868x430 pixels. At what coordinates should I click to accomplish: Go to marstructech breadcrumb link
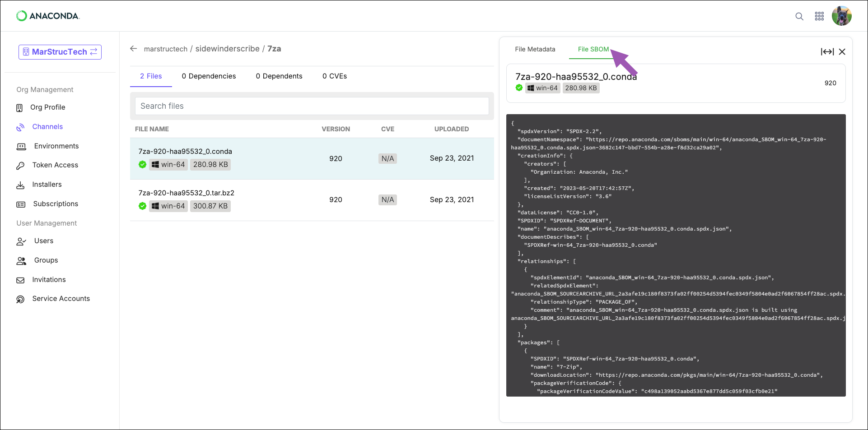pyautogui.click(x=165, y=49)
